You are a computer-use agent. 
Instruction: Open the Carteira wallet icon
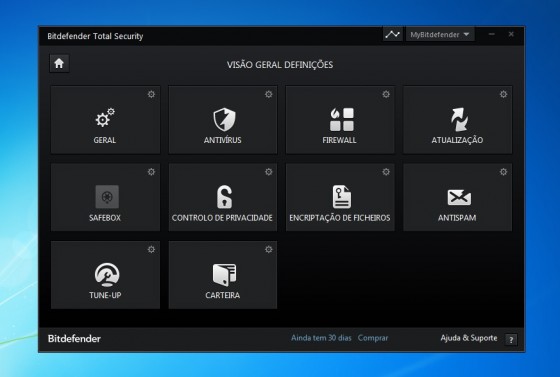point(224,275)
